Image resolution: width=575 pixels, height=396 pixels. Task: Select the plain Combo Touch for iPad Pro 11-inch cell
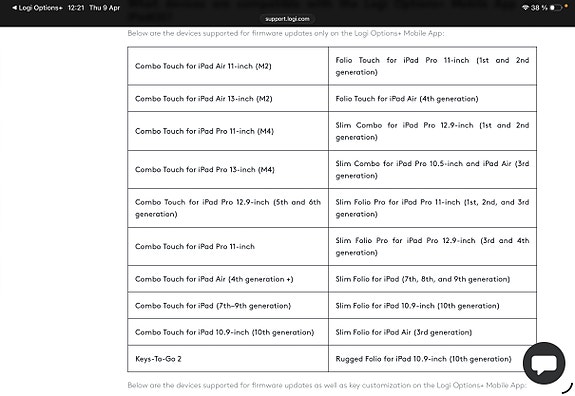pyautogui.click(x=228, y=246)
